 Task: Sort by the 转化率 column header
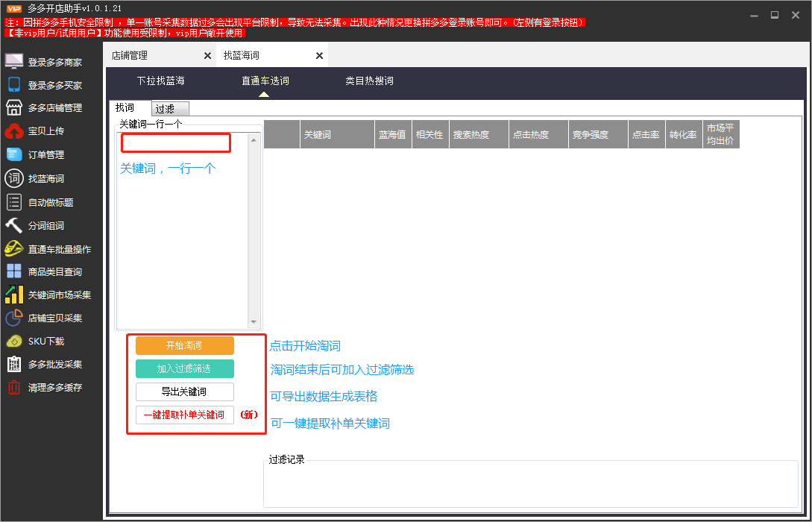pyautogui.click(x=684, y=135)
